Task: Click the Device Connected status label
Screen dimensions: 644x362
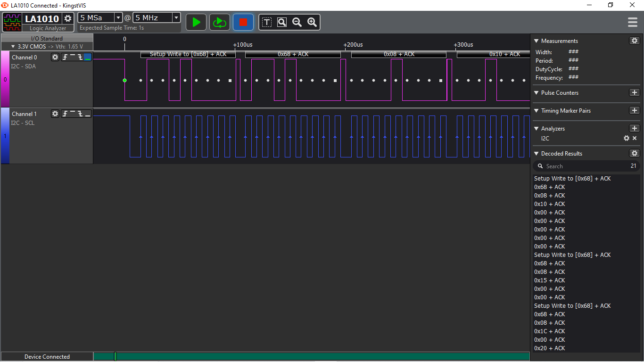Action: pyautogui.click(x=47, y=357)
